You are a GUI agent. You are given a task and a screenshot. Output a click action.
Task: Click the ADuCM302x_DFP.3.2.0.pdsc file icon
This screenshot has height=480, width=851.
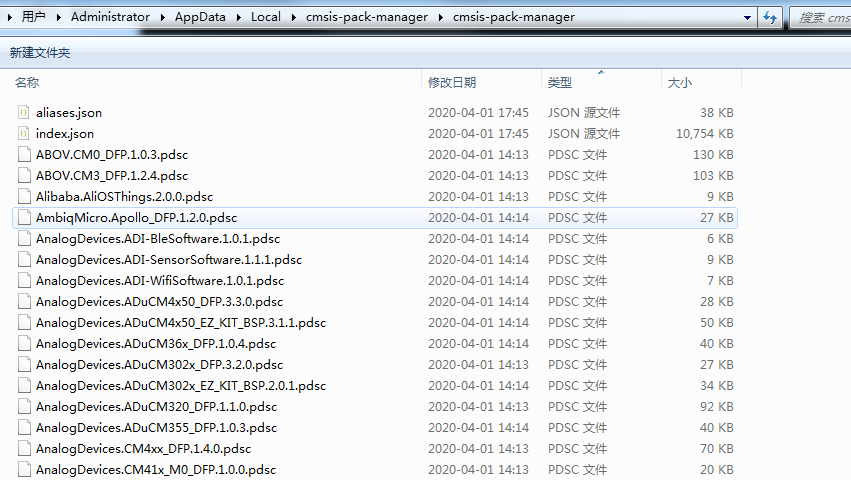click(x=23, y=365)
